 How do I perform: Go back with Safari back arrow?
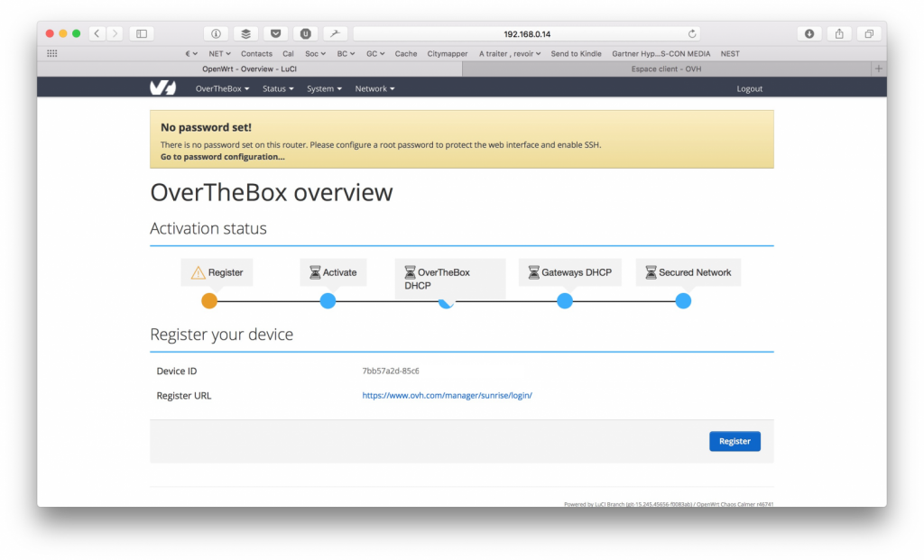pyautogui.click(x=97, y=33)
